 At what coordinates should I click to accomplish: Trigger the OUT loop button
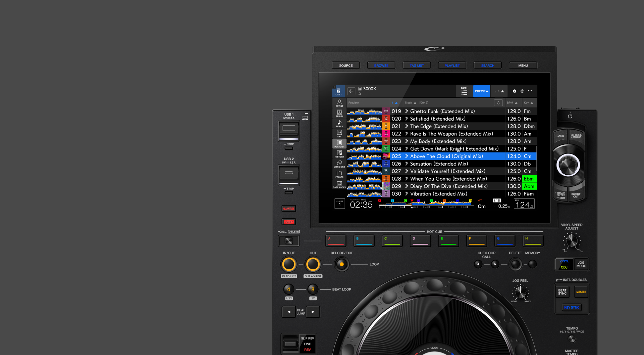coord(313,264)
